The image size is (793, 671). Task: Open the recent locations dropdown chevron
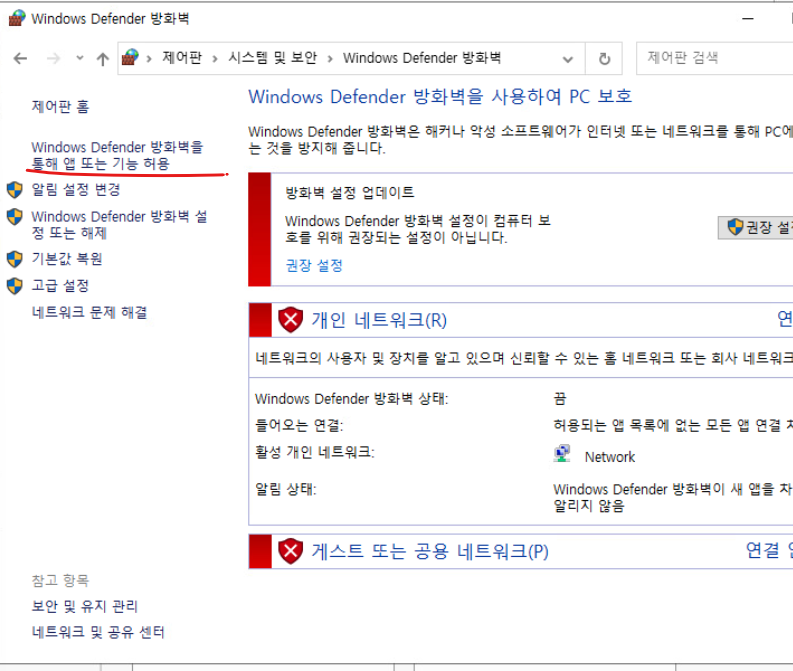(x=79, y=58)
